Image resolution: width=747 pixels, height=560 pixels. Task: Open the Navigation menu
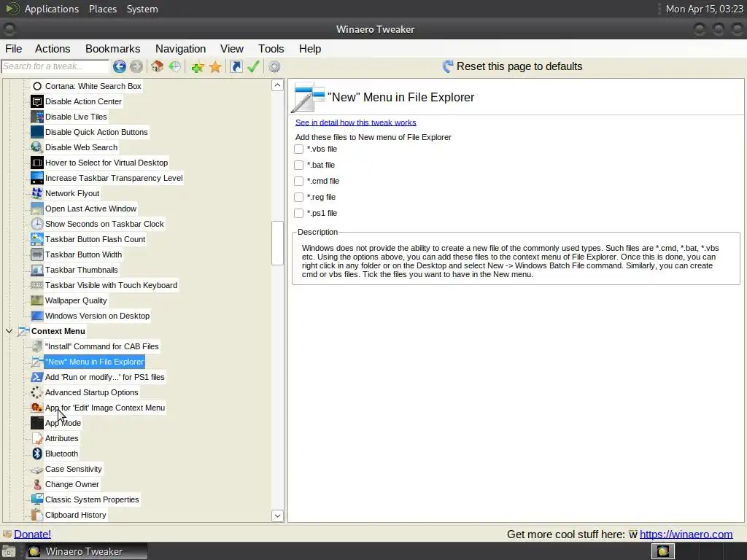(x=181, y=49)
